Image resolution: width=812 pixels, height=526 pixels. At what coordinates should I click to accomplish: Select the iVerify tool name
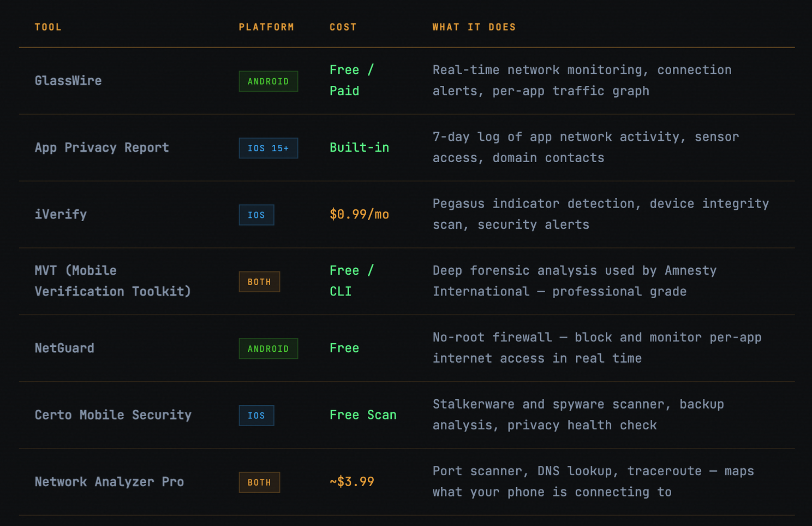click(x=61, y=215)
